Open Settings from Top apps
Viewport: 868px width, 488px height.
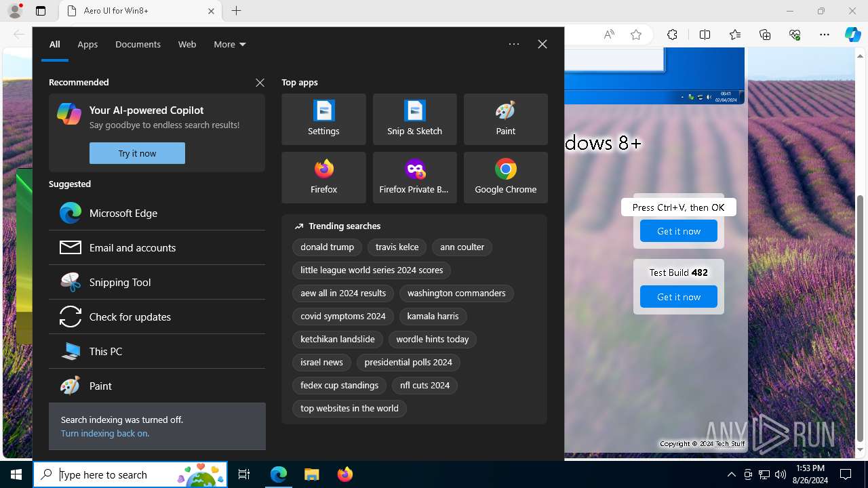(323, 119)
